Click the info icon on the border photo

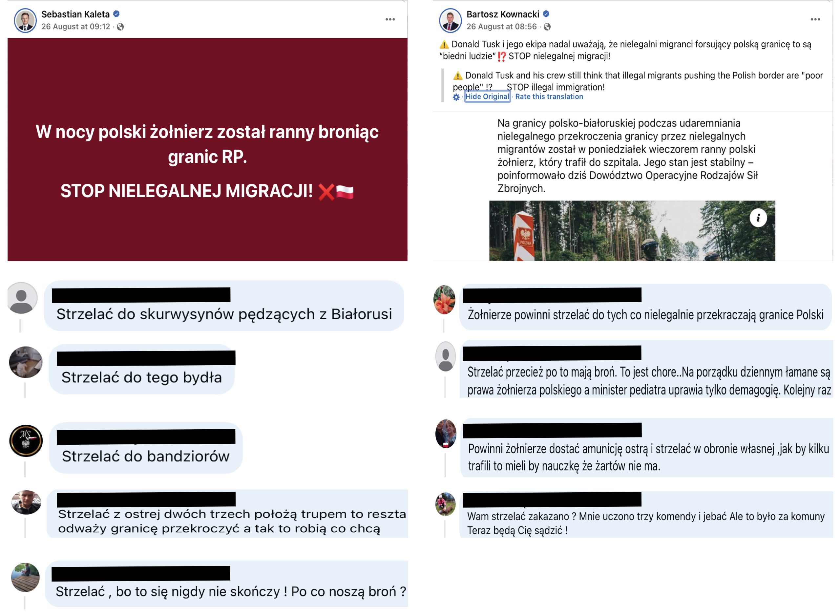[x=758, y=218]
